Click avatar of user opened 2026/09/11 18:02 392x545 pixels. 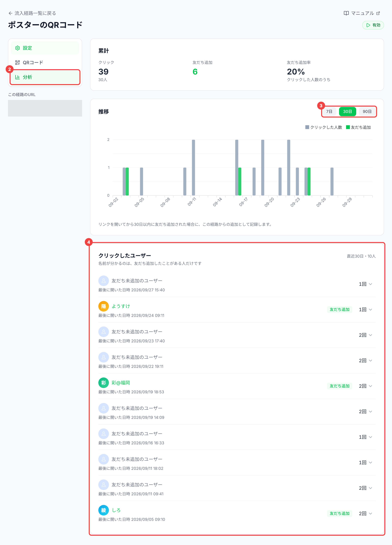[x=104, y=459]
